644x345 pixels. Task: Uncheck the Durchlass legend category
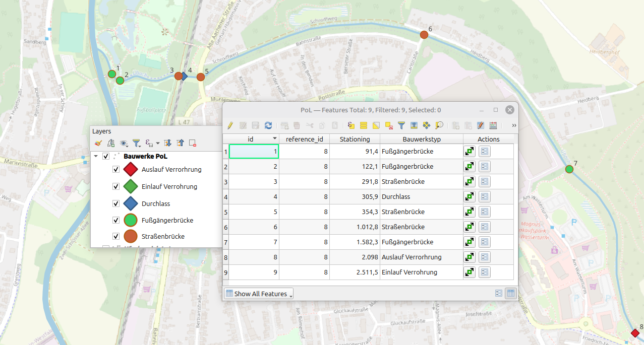[116, 203]
